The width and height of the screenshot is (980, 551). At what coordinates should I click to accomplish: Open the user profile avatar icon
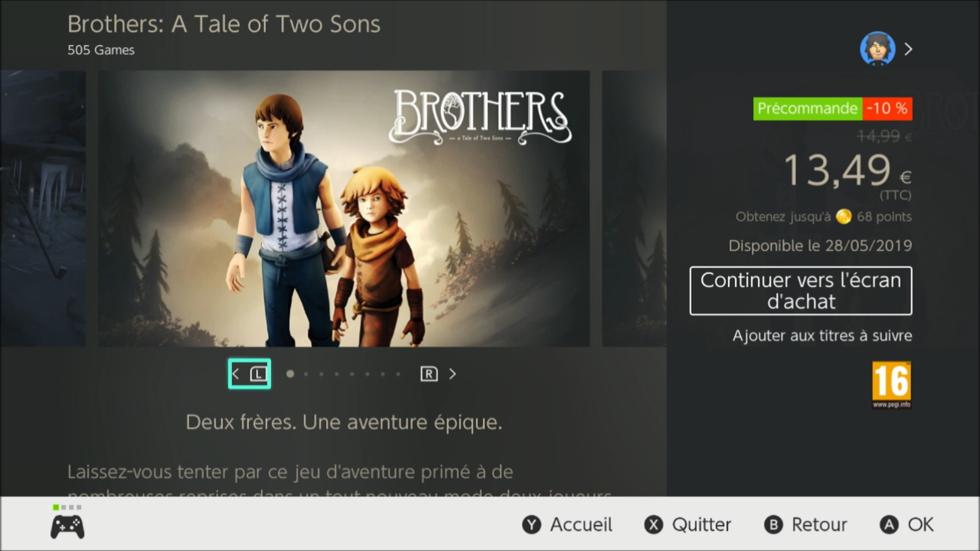tap(877, 49)
